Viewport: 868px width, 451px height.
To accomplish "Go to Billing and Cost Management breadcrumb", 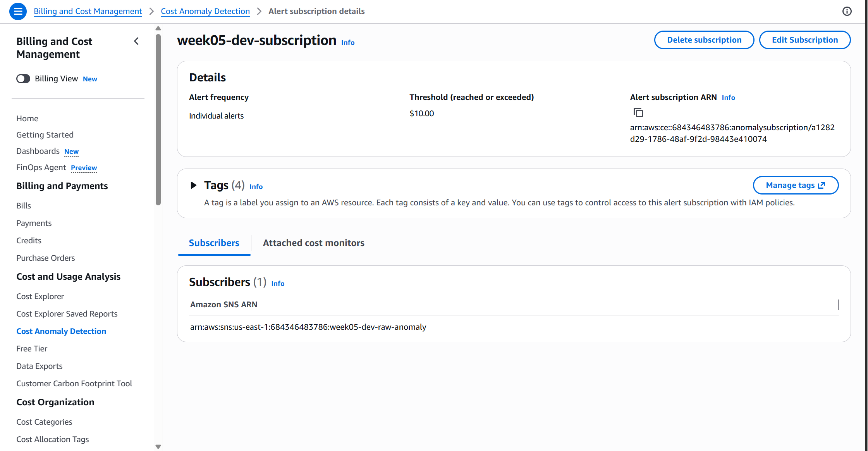I will click(88, 11).
